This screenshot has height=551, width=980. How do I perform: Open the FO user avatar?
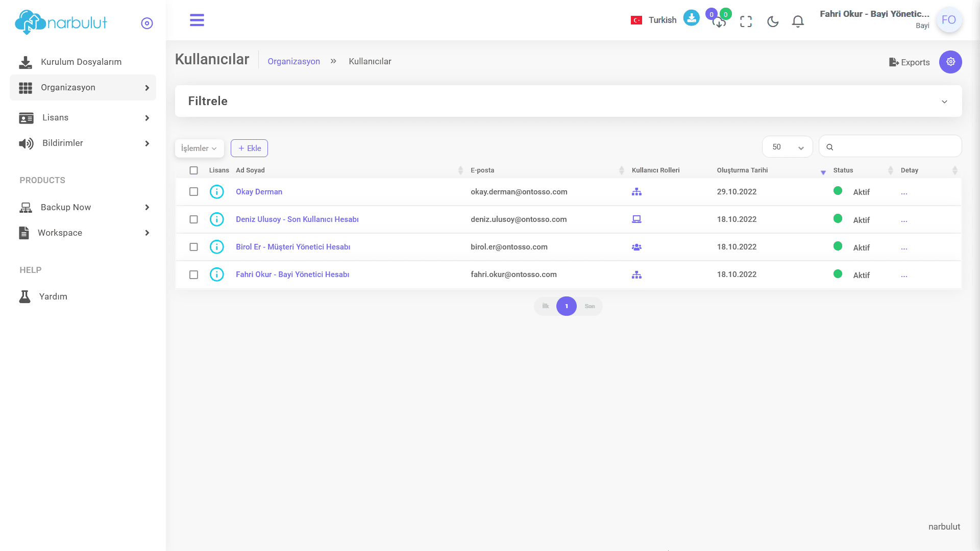tap(949, 20)
